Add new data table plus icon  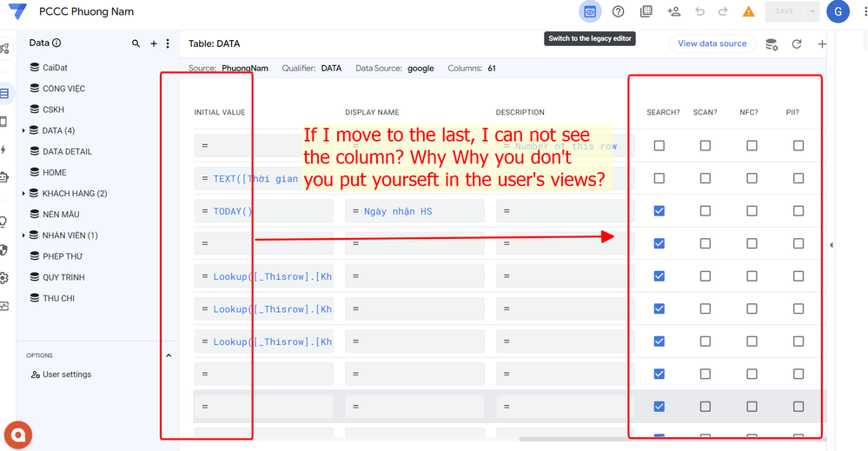click(153, 43)
